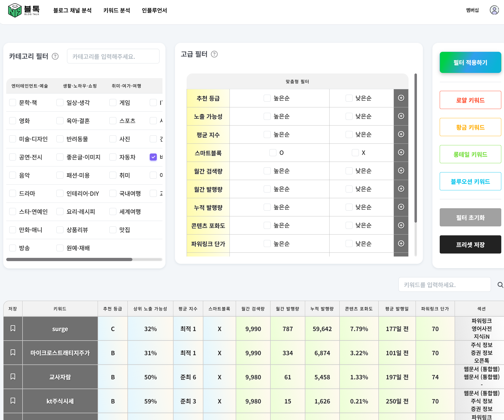Check the 국내여행 category
This screenshot has height=420, width=504.
point(113,193)
